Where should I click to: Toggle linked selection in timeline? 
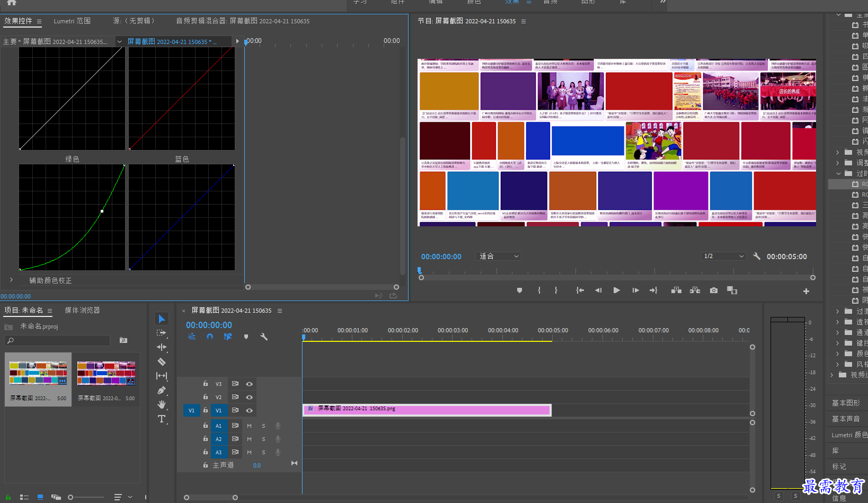[228, 337]
